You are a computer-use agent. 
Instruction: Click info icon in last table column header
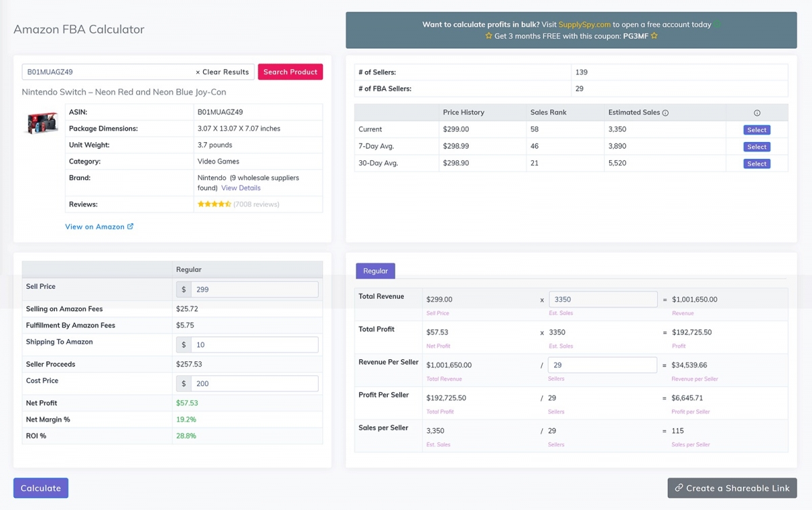(757, 113)
